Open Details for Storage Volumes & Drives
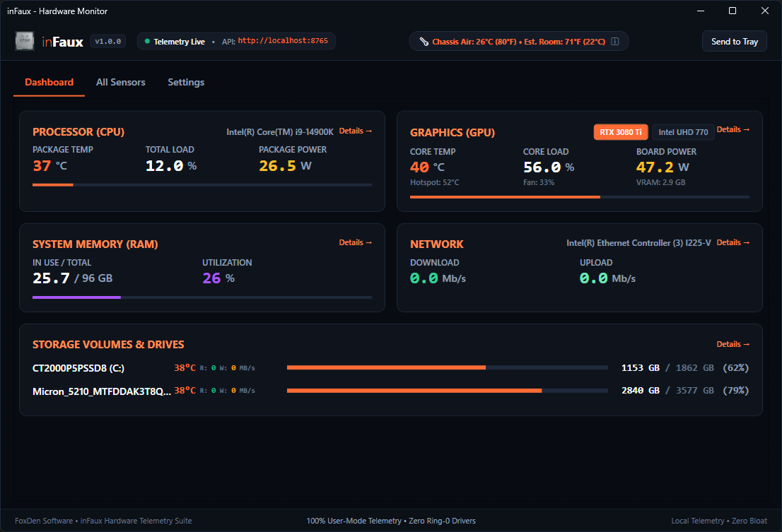The image size is (782, 532). click(x=733, y=344)
